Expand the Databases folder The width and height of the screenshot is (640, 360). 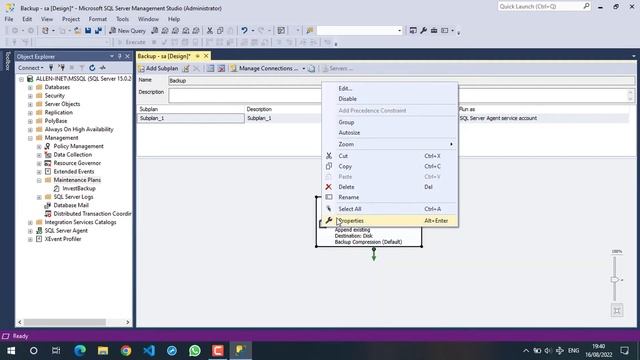(30, 87)
